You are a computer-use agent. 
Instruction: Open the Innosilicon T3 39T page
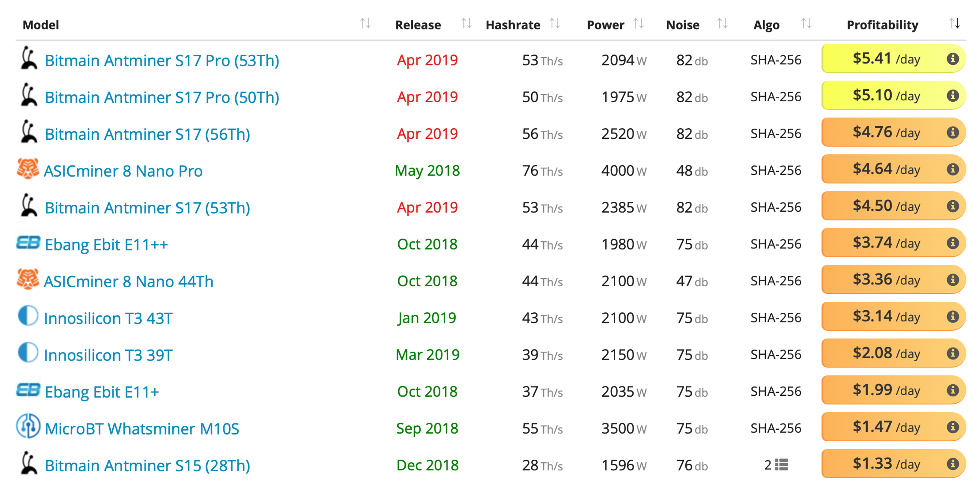pos(108,354)
